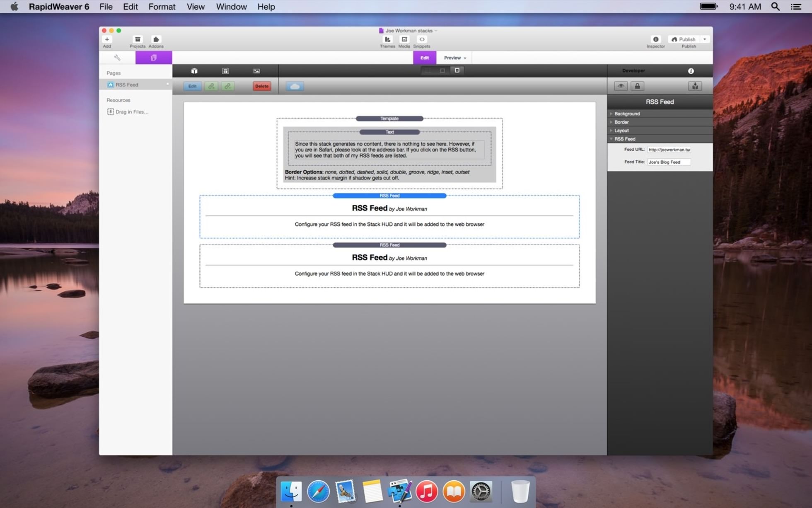812x508 pixels.
Task: Open the Inspector info icon
Action: click(x=656, y=39)
